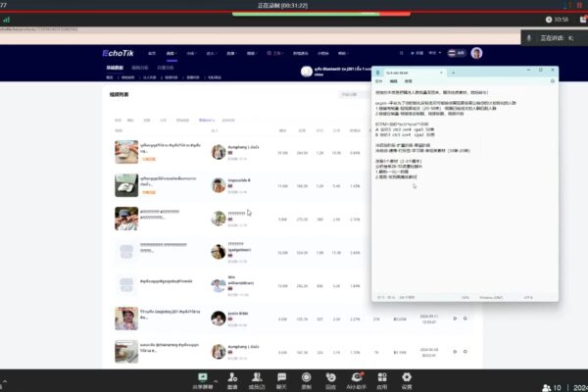Open the apps grid icon
Screen dimensions: 588x392
pos(382,381)
